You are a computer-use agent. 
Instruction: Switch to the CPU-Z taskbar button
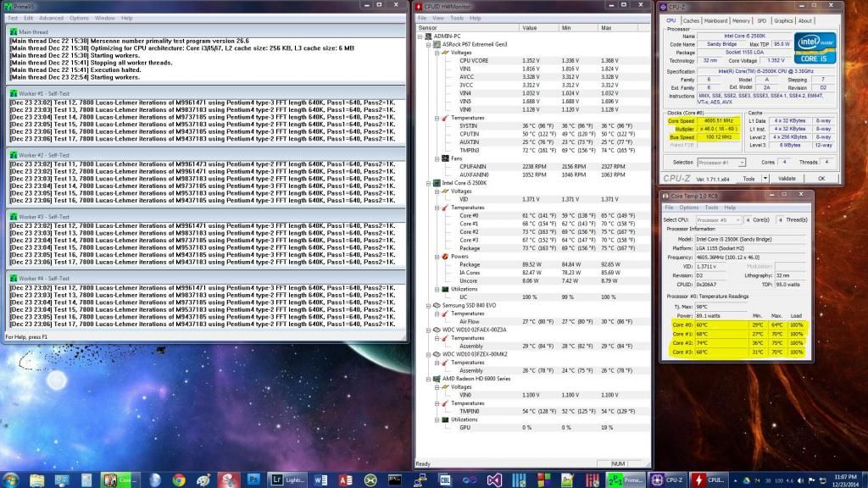(x=668, y=480)
